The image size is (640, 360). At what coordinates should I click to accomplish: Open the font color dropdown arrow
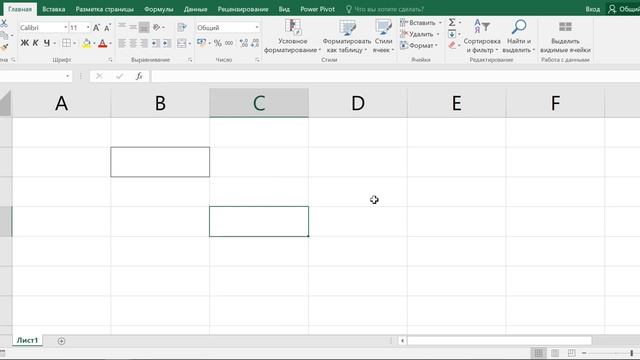click(110, 43)
